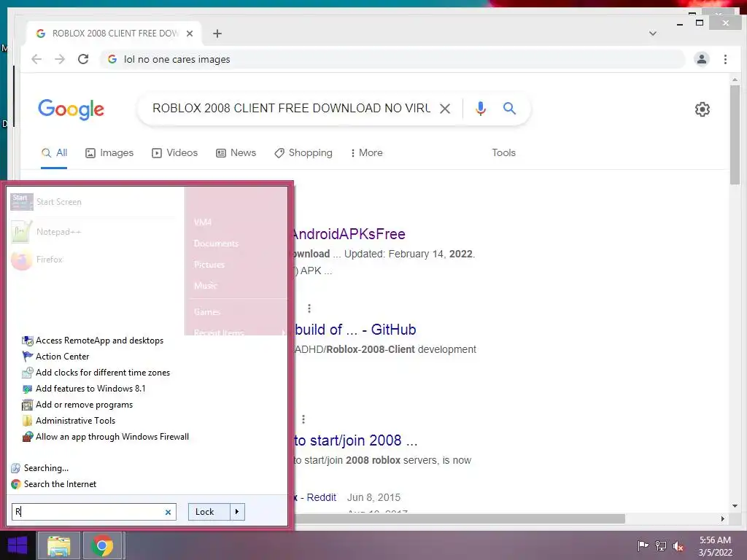Go back to the previous page in Chrome
747x560 pixels.
[x=36, y=59]
